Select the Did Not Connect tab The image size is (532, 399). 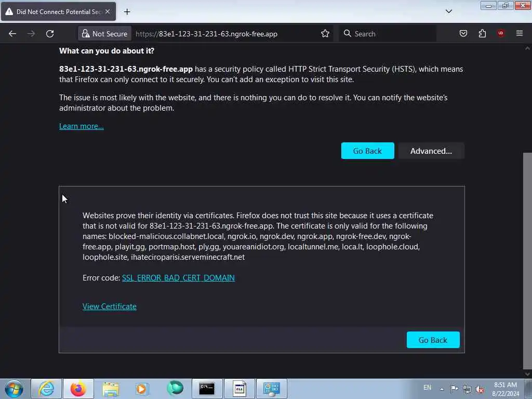58,11
